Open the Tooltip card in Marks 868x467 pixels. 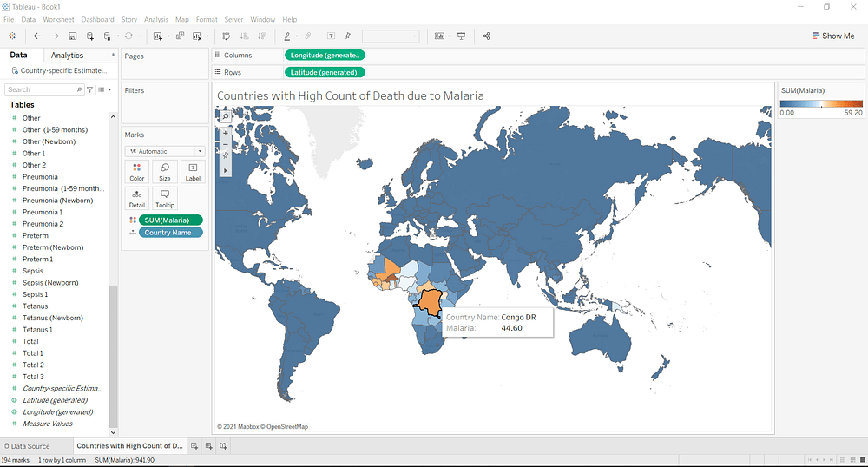coord(164,199)
